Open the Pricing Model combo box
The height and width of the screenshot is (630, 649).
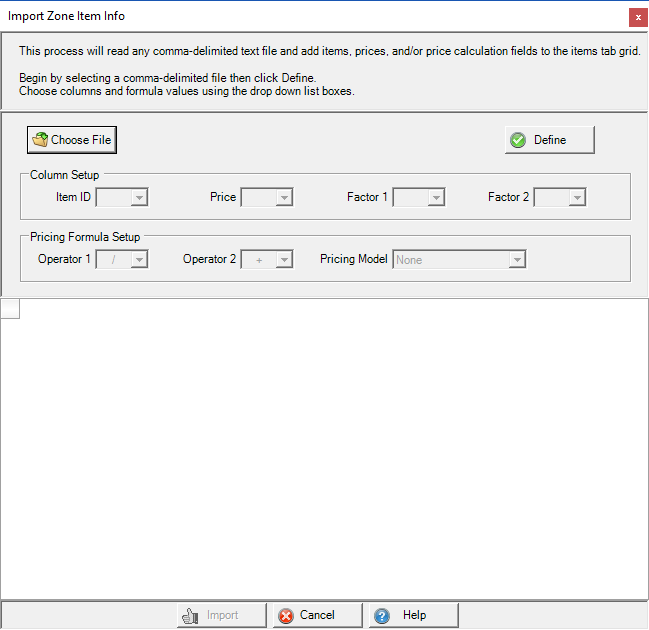point(516,260)
